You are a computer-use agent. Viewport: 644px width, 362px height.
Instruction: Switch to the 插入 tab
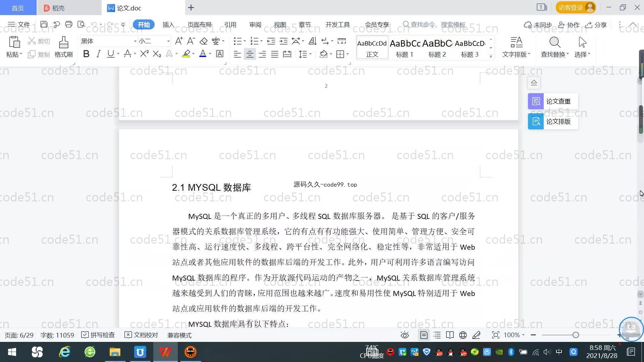[168, 25]
